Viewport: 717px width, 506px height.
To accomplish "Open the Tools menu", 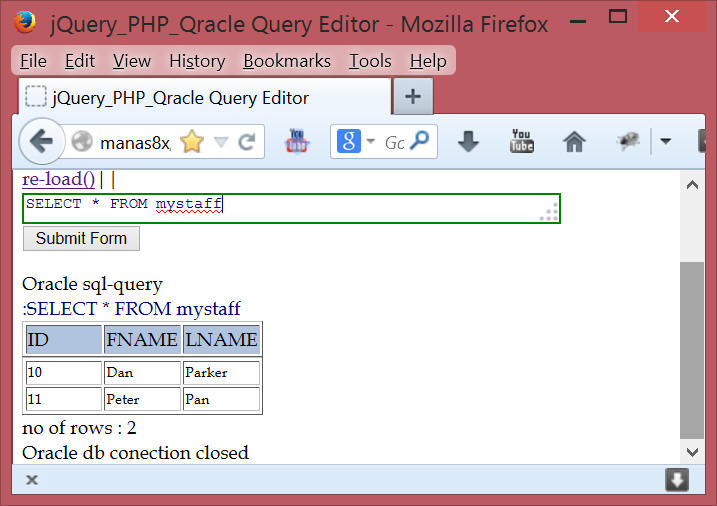I will pyautogui.click(x=370, y=61).
